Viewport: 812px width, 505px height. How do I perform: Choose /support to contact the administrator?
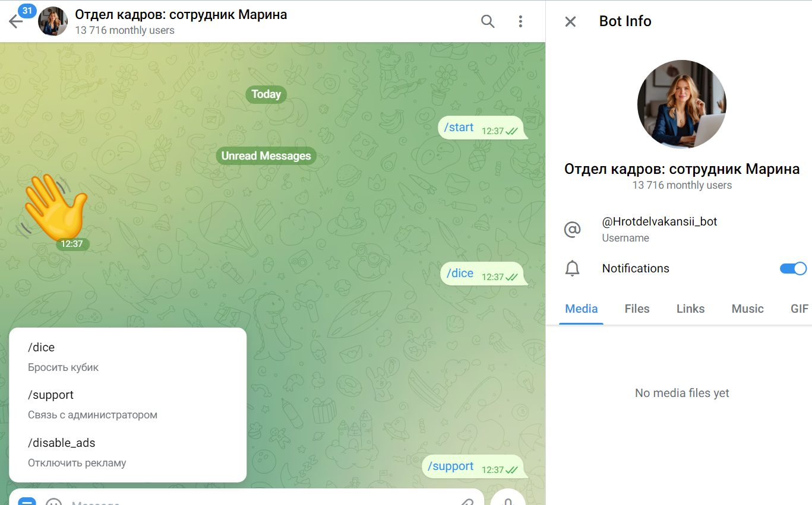119,404
